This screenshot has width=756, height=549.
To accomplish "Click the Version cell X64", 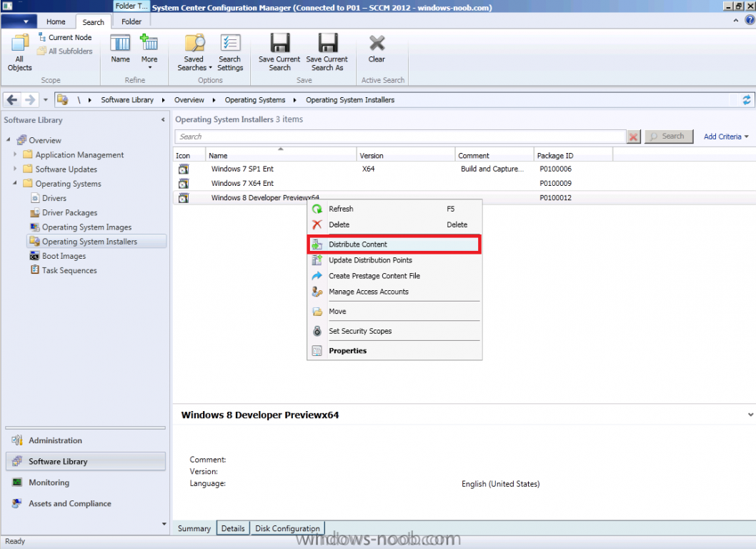I will 369,169.
